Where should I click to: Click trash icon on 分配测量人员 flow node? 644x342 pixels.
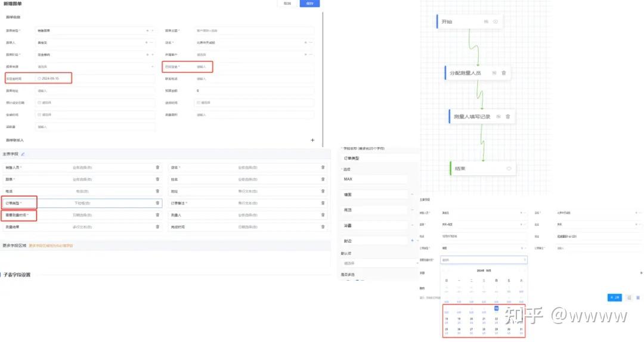point(503,73)
